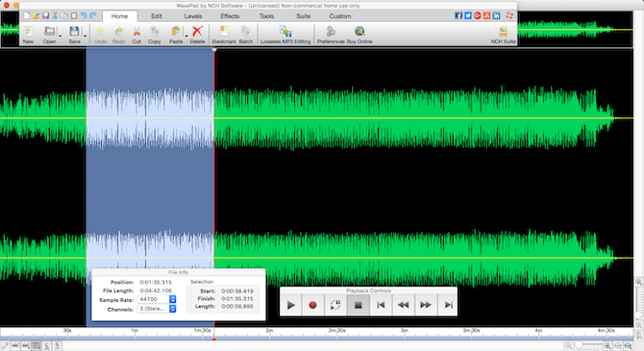Viewport: 644px width, 351px height.
Task: Toggle loop playback mode
Action: coord(335,305)
